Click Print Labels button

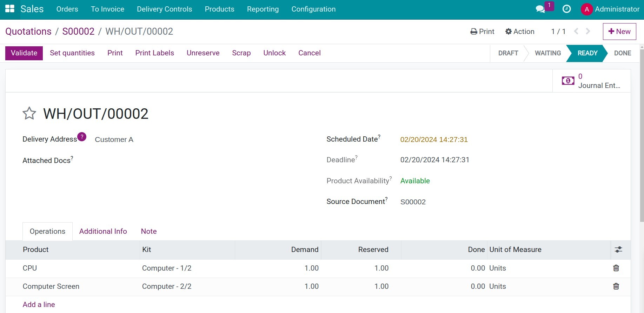click(x=155, y=53)
